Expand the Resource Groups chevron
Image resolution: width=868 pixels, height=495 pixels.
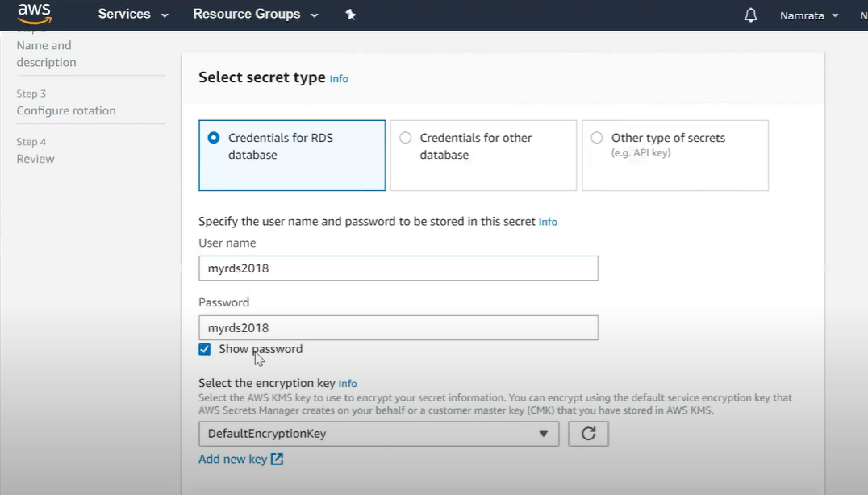315,15
